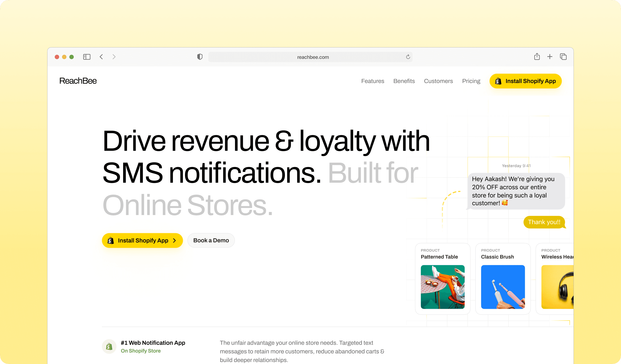Screen dimensions: 621x364
Task: Click the Hey Aakash discount message bubble
Action: pyautogui.click(x=516, y=191)
